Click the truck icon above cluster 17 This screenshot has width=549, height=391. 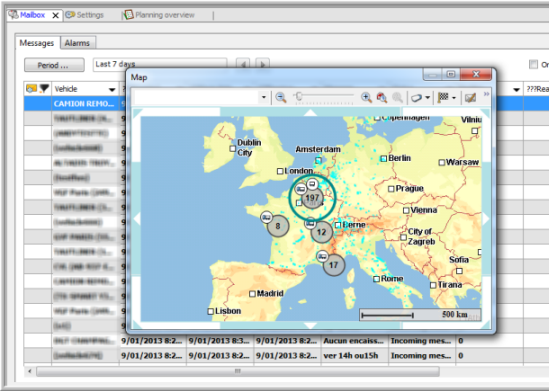tap(322, 256)
